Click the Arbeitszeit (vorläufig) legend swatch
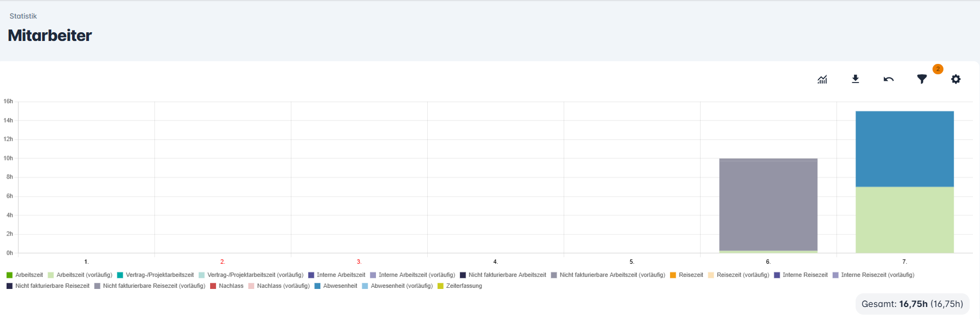Viewport: 980px width, 319px height. pyautogui.click(x=51, y=275)
